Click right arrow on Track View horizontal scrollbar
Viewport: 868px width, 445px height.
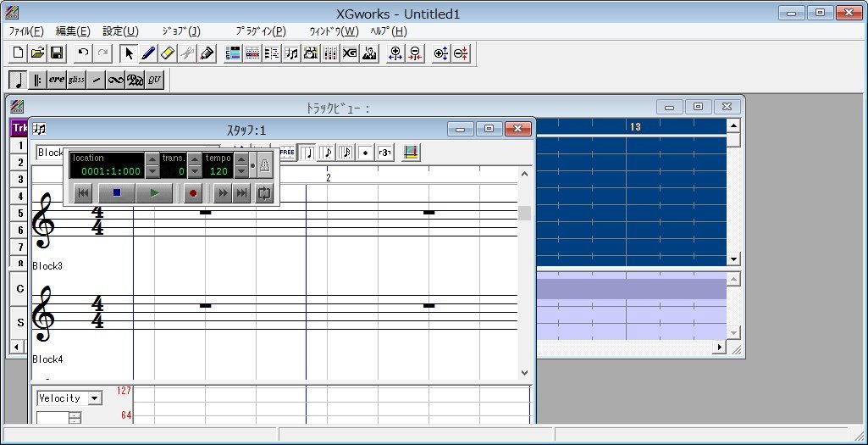tap(720, 347)
